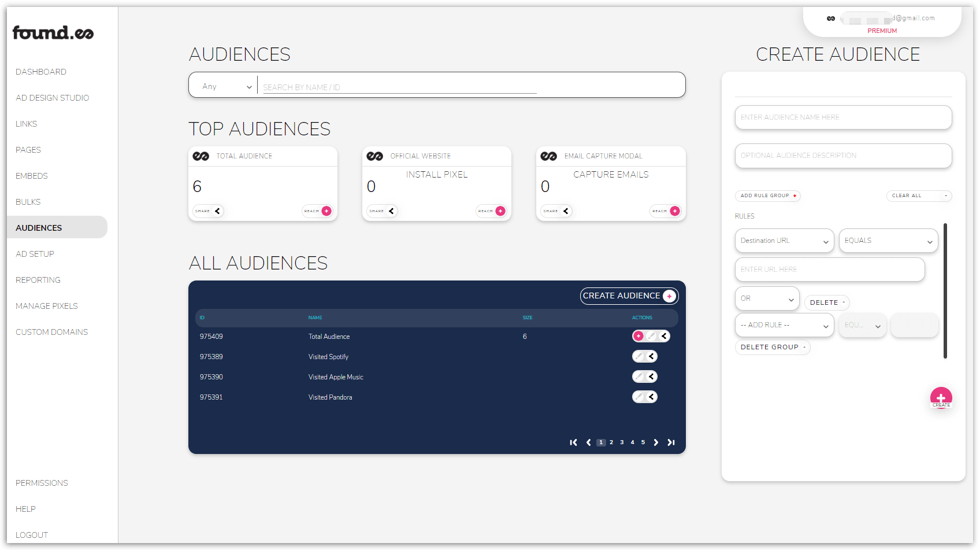This screenshot has width=980, height=550.
Task: Edit the Total Audience row with pencil icon
Action: 651,336
